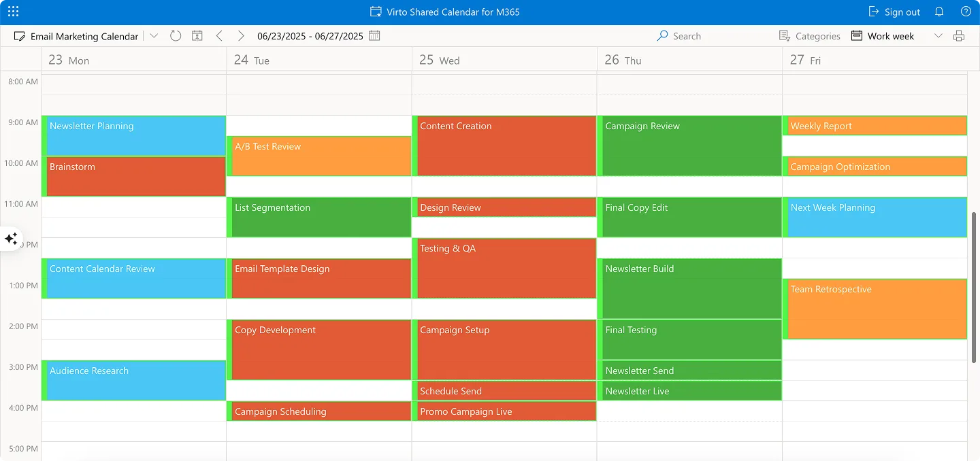This screenshot has width=980, height=461.
Task: Expand the calendar selection dropdown
Action: pos(154,35)
